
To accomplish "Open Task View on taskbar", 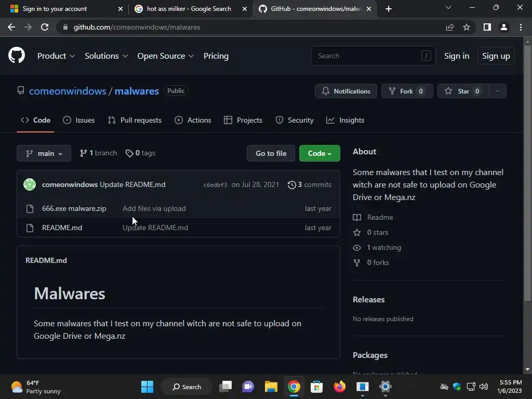I will pyautogui.click(x=225, y=387).
